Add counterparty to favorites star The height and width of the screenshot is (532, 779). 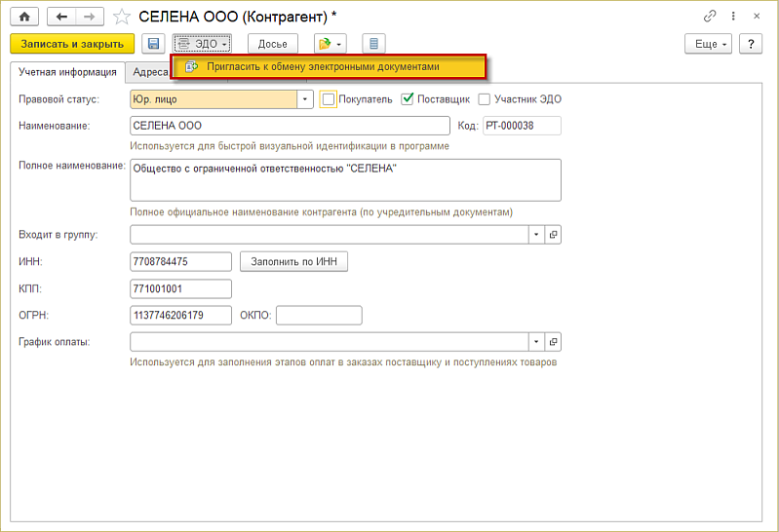(x=122, y=17)
